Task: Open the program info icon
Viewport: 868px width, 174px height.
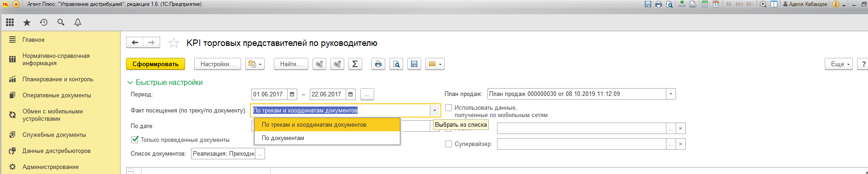Action: [x=836, y=4]
